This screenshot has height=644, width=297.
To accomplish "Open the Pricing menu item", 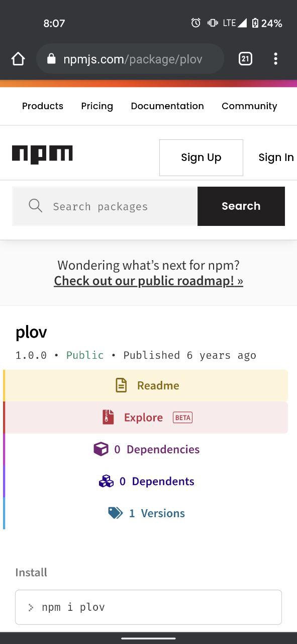I will point(97,106).
